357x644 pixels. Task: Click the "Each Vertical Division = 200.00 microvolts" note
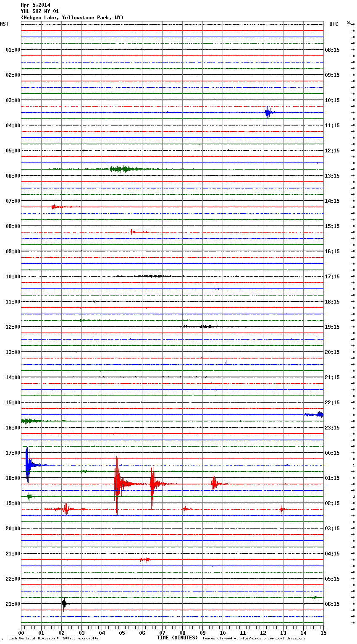click(53, 639)
